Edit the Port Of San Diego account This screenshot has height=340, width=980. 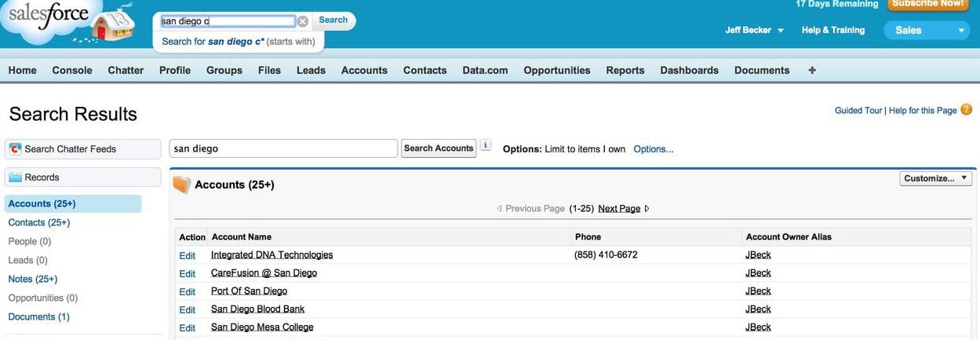pos(187,291)
